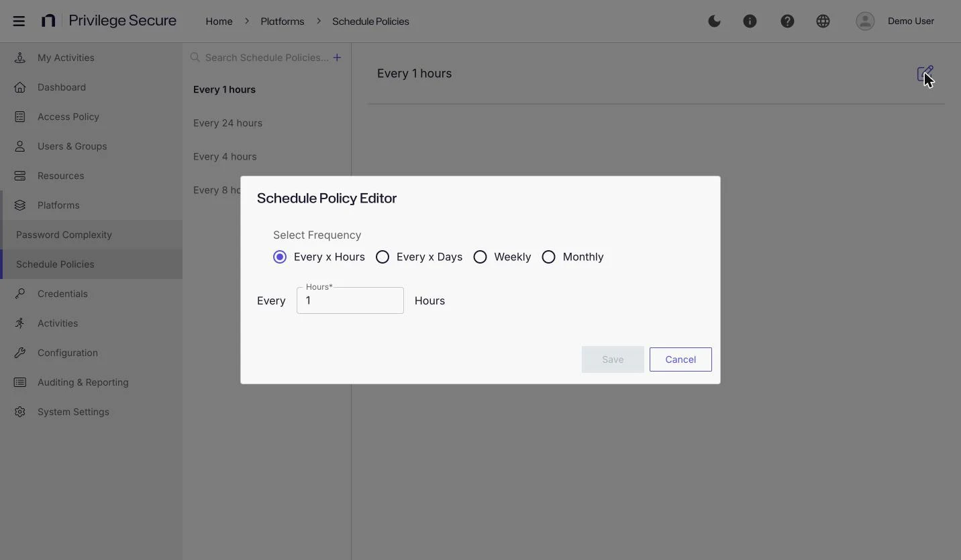The image size is (961, 560).
Task: Open My Activities in sidebar
Action: (91, 58)
